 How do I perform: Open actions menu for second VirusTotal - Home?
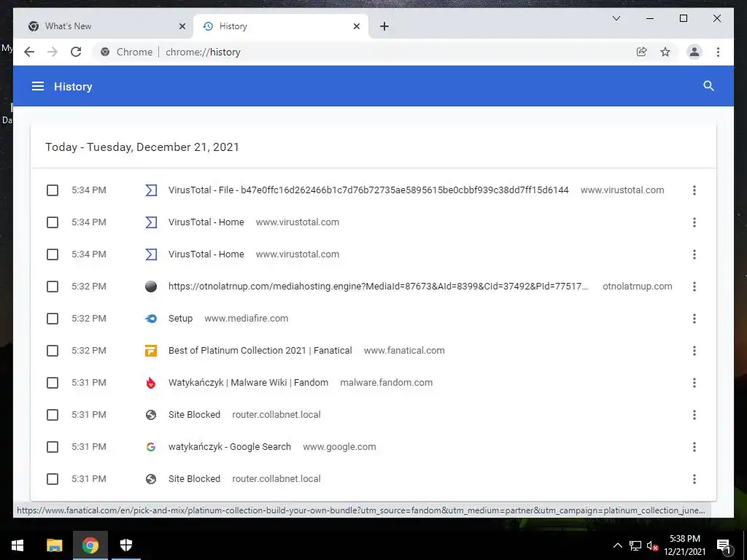click(694, 254)
